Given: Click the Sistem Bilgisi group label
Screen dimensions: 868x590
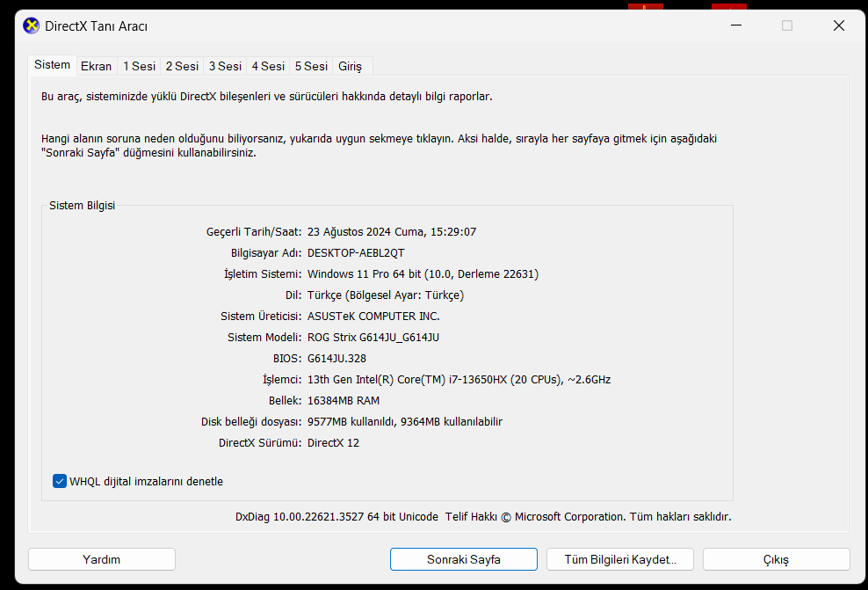Looking at the screenshot, I should (x=82, y=205).
